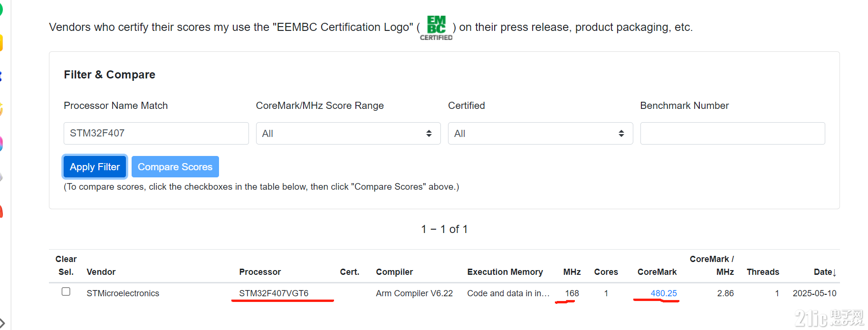Click the Compiler column header
Screen dimensions: 868x330
coord(394,272)
